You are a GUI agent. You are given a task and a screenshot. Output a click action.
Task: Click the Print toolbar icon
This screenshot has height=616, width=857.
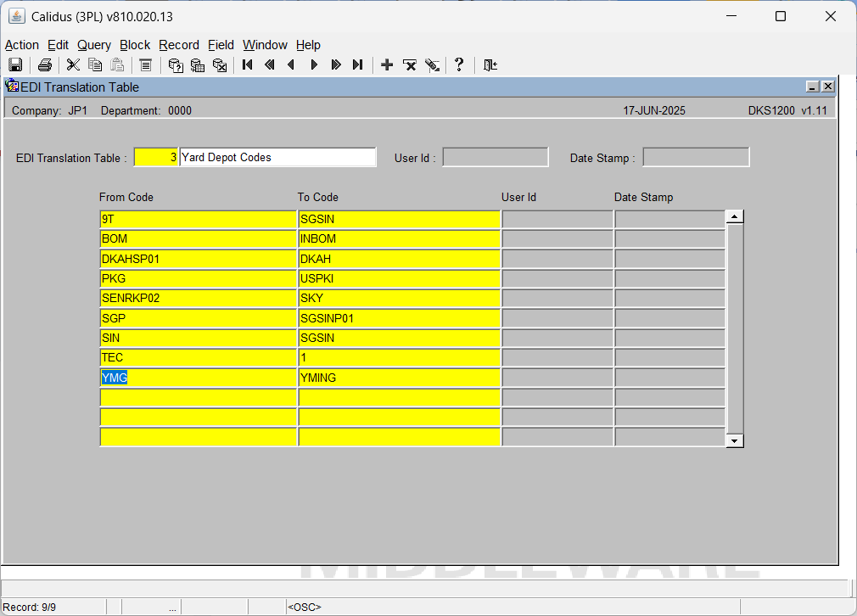45,65
